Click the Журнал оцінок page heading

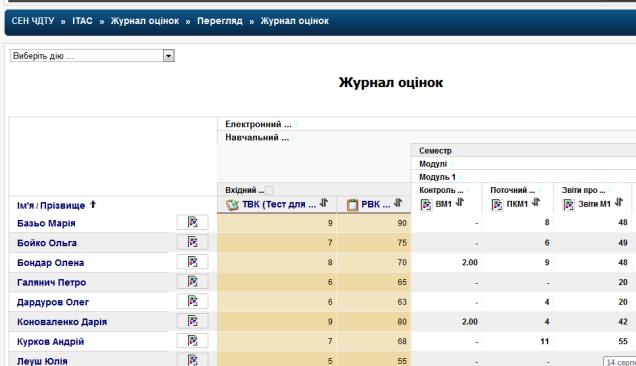tap(391, 82)
